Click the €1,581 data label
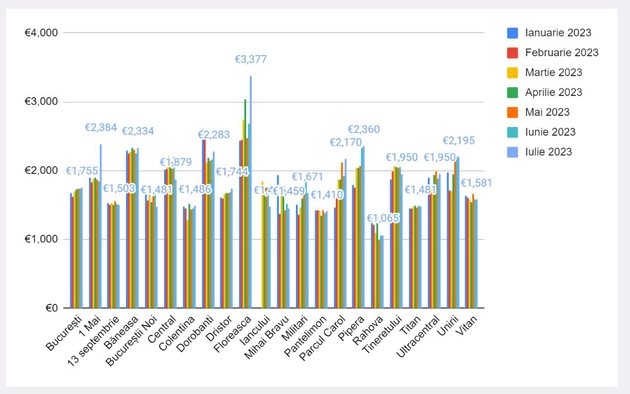The width and height of the screenshot is (630, 394). [477, 184]
